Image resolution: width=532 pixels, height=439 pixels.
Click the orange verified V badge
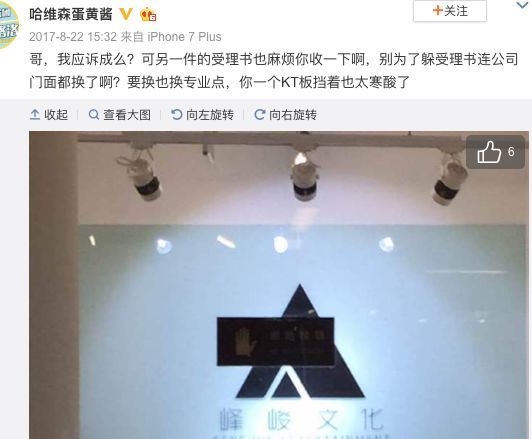[126, 14]
